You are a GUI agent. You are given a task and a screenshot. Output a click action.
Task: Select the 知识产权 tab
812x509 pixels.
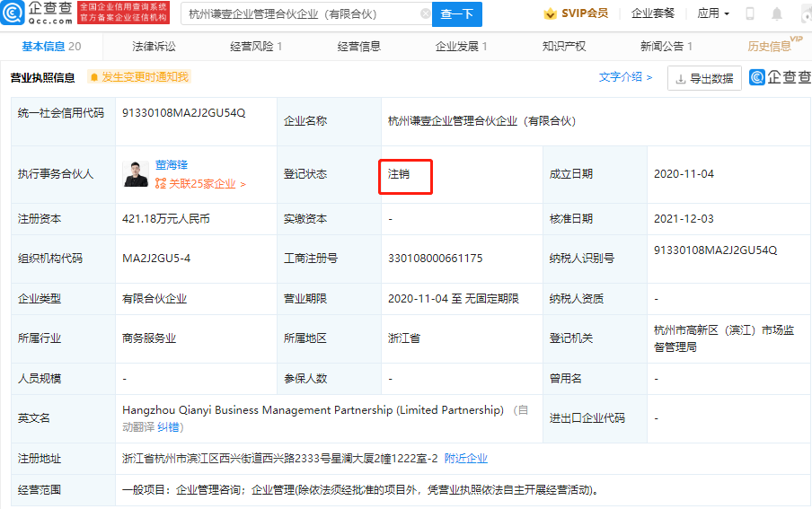click(x=564, y=46)
